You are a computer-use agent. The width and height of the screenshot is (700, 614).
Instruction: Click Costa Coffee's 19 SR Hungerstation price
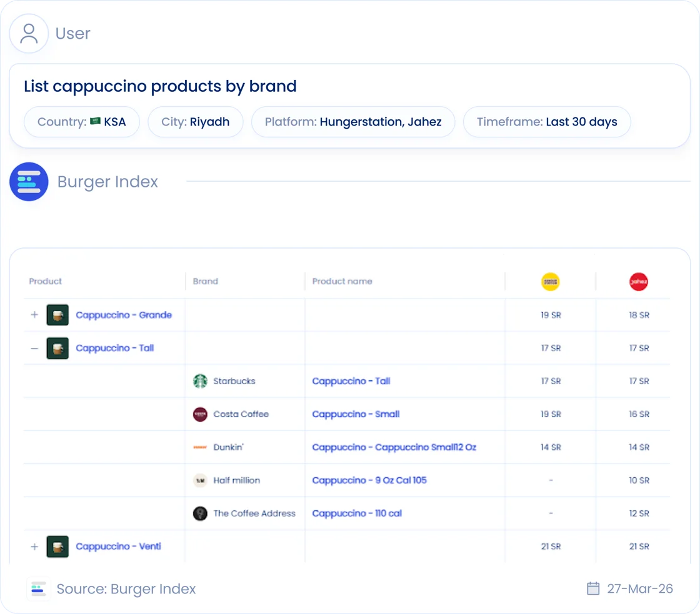(551, 414)
